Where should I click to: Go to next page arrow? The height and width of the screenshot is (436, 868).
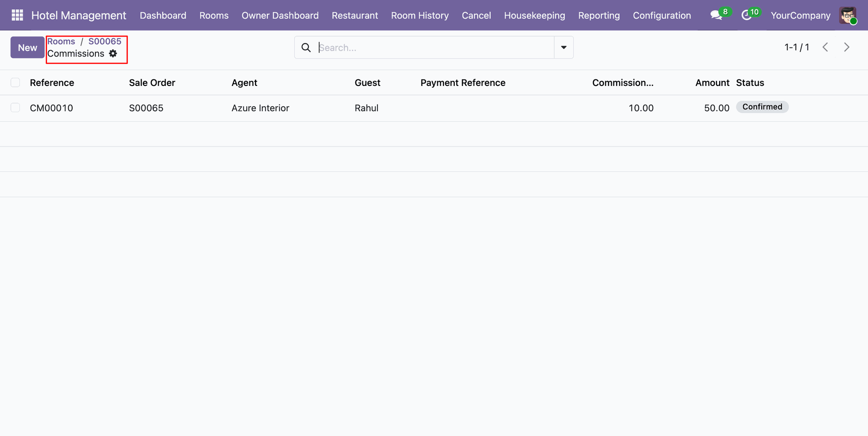click(x=847, y=47)
